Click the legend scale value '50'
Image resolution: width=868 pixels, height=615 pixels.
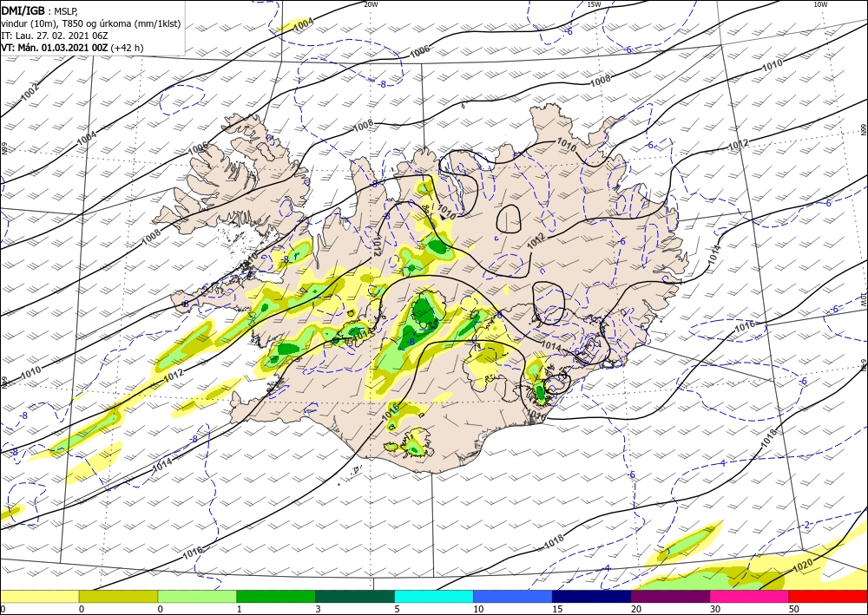coord(794,610)
